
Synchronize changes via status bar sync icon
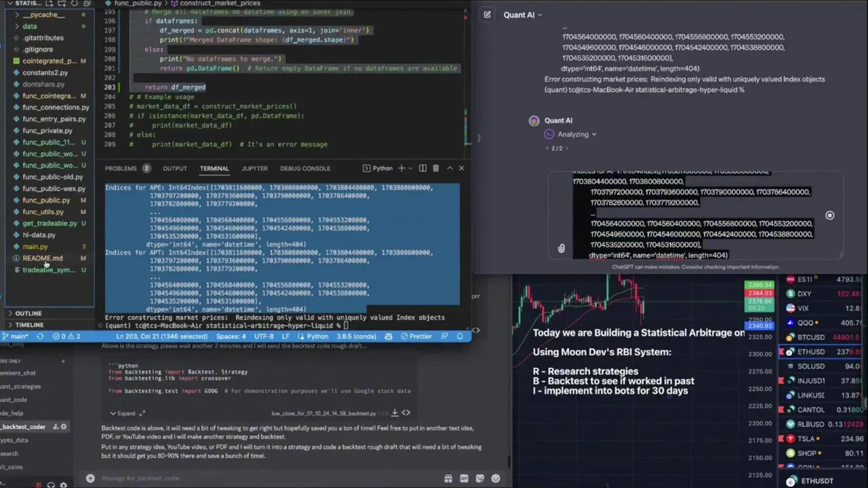click(40, 336)
